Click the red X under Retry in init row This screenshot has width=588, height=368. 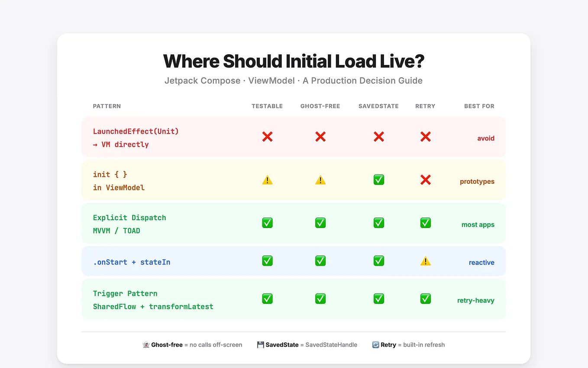click(425, 179)
